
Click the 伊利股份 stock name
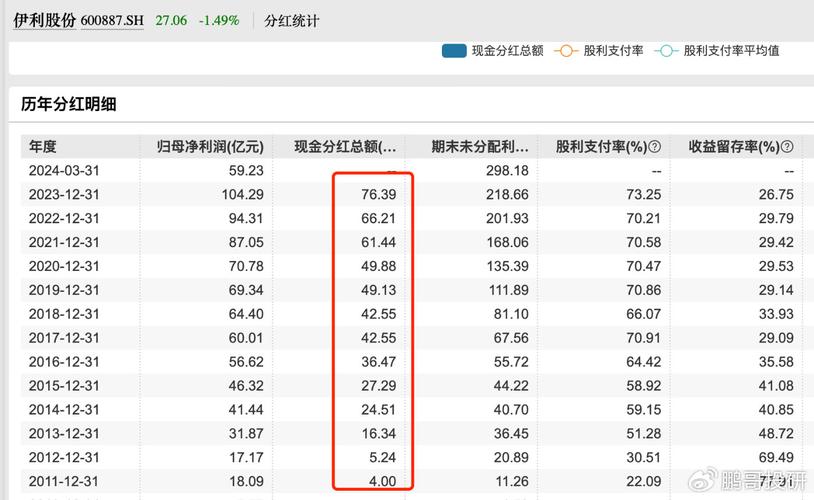point(43,20)
